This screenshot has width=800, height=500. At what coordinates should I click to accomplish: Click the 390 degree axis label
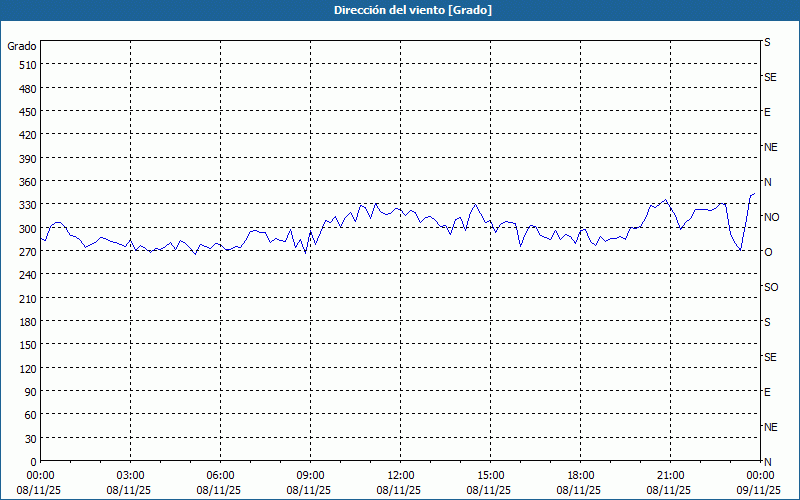click(28, 159)
